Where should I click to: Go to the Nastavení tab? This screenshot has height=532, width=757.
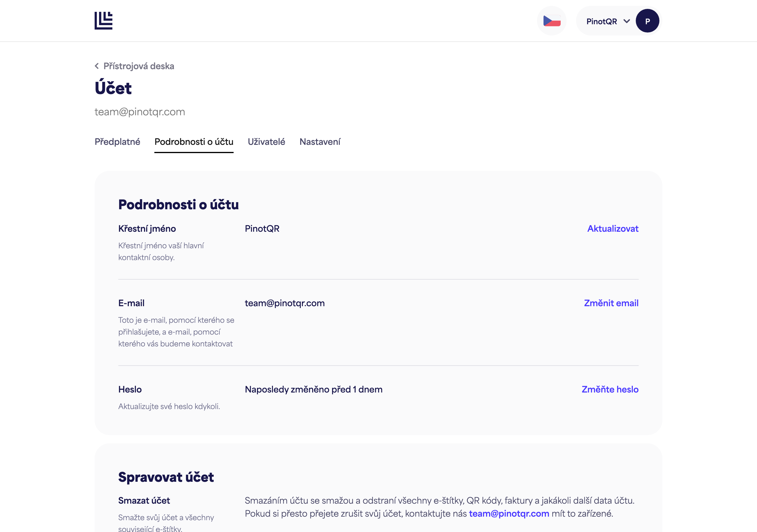(x=320, y=142)
